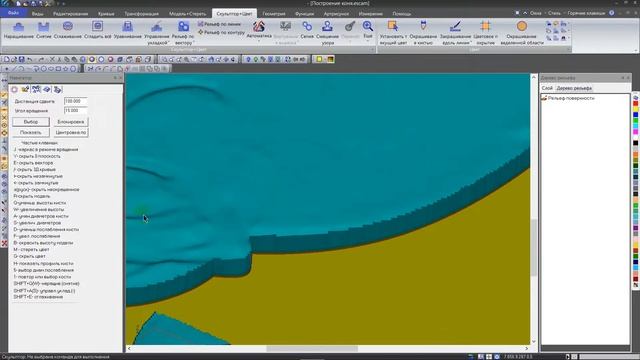Screen dimensions: 640x360
Task: Switch to the Слой tab
Action: (x=547, y=88)
